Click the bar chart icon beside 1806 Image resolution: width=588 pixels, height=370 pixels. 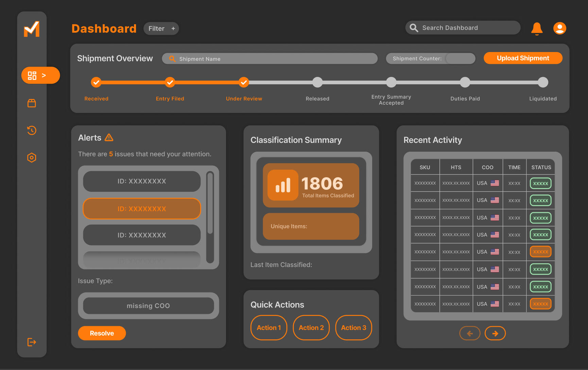pos(283,185)
